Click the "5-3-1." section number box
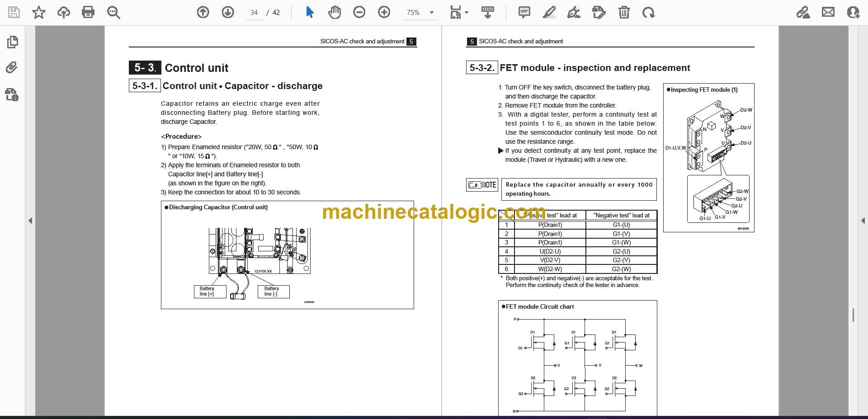The image size is (868, 419). click(145, 86)
